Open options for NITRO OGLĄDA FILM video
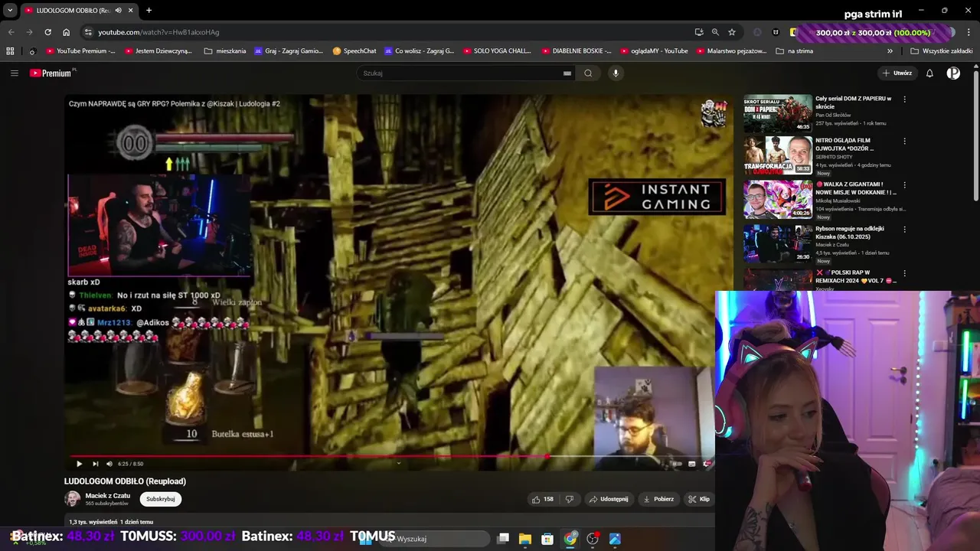 (x=904, y=142)
